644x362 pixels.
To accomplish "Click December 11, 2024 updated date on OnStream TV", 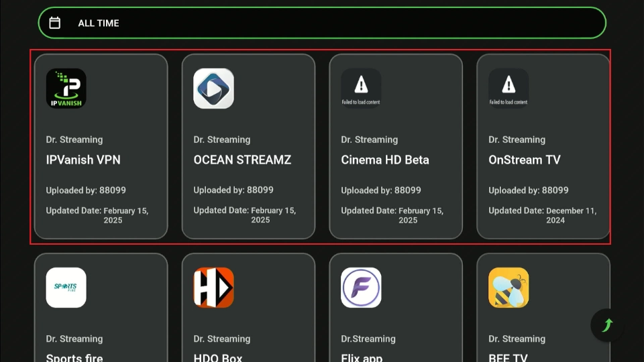I will click(572, 215).
